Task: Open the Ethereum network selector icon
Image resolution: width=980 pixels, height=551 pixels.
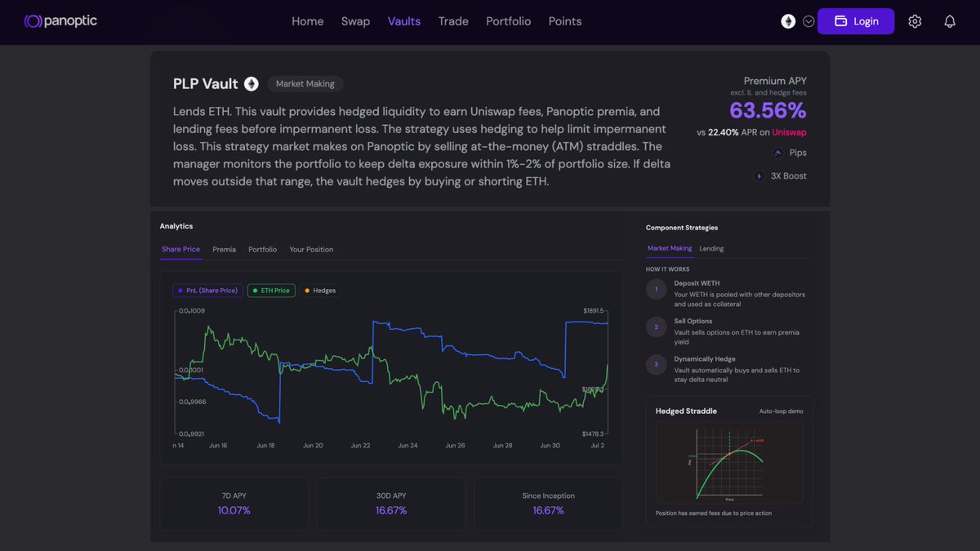Action: 788,21
